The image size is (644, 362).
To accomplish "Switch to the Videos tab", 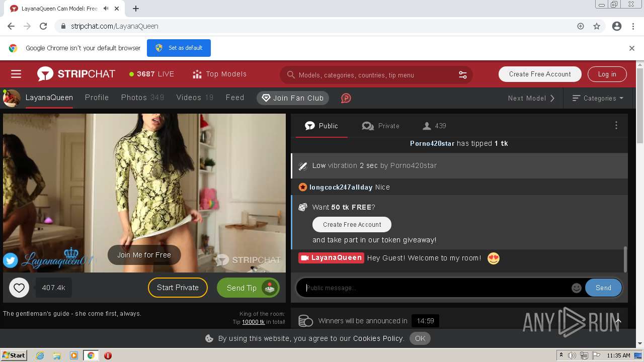I will [x=195, y=98].
